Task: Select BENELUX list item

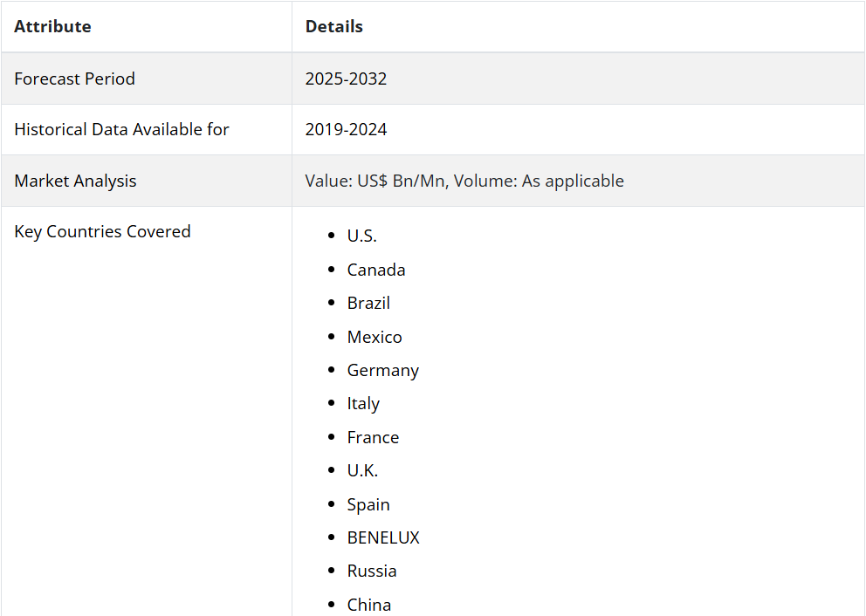Action: click(383, 537)
